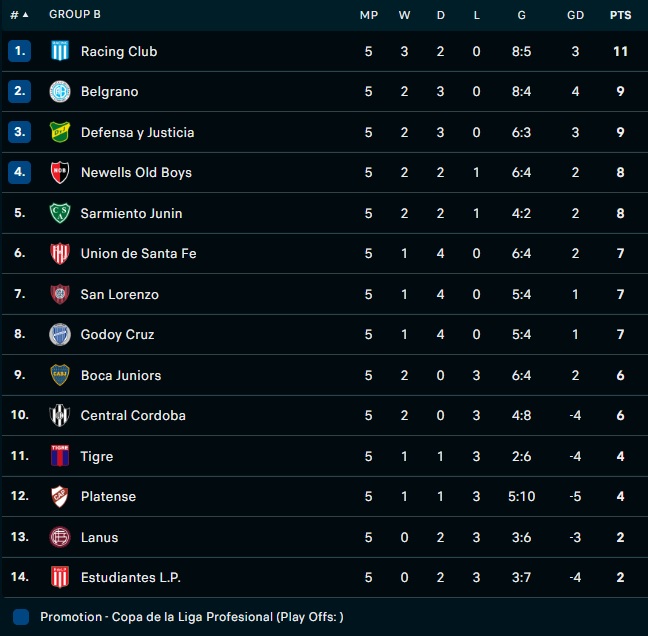This screenshot has height=636, width=648.
Task: Click the Platense club crest
Action: 60,496
